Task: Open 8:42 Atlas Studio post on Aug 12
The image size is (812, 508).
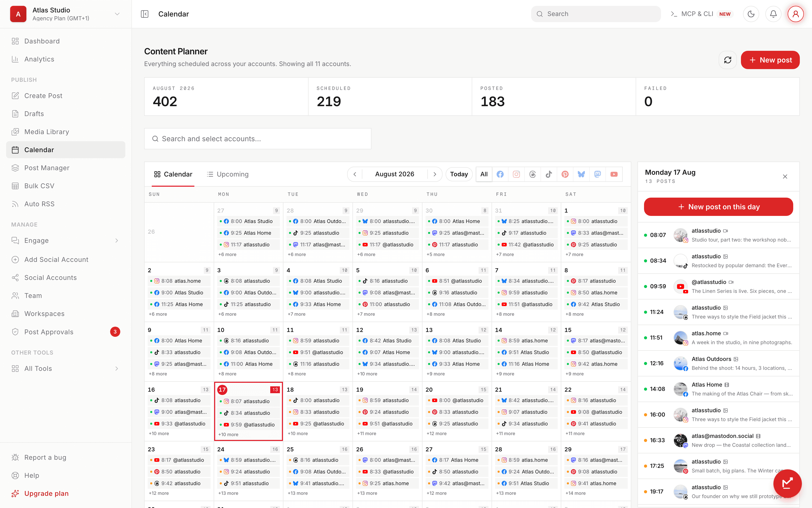Action: point(387,341)
